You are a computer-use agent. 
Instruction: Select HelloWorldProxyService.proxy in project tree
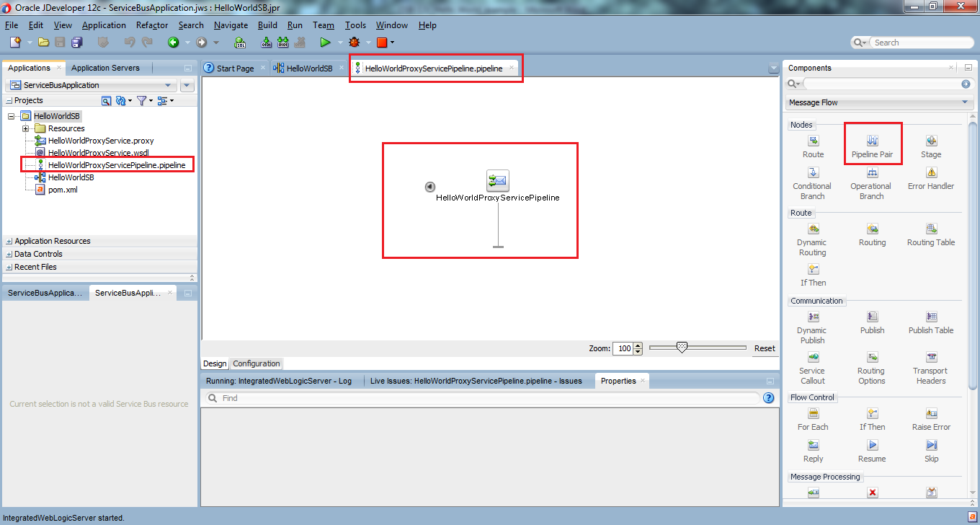(x=100, y=141)
